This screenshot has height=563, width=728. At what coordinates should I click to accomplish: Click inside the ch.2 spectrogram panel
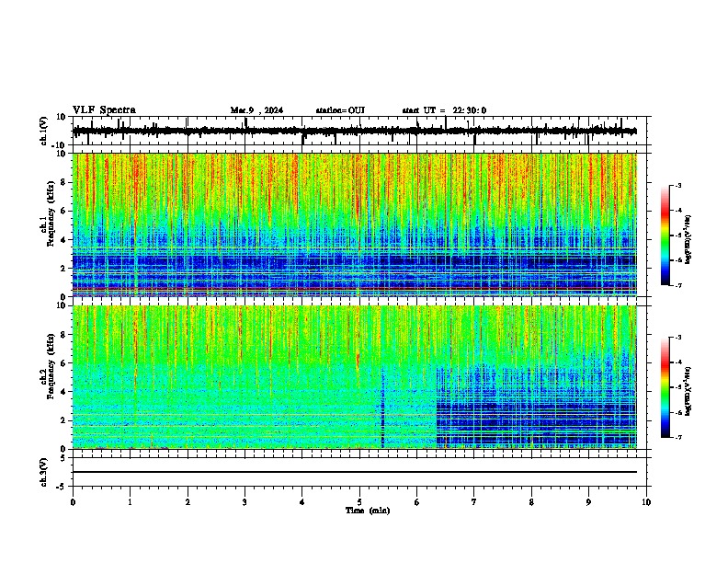click(x=355, y=377)
